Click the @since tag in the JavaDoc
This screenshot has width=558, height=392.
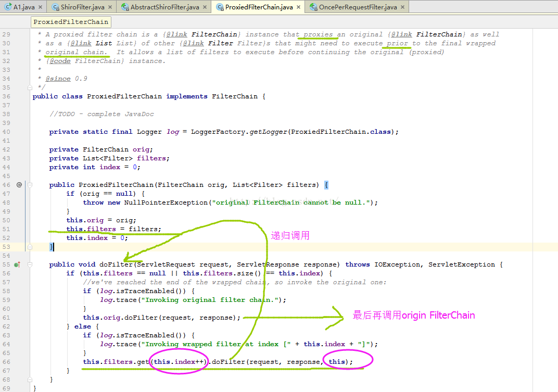pos(58,79)
